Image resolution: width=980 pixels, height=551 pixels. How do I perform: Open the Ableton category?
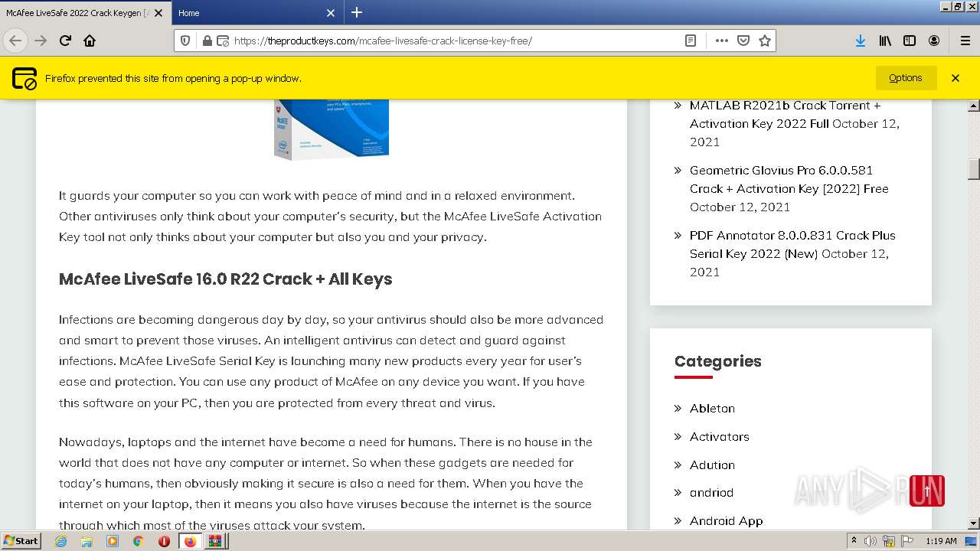tap(712, 409)
